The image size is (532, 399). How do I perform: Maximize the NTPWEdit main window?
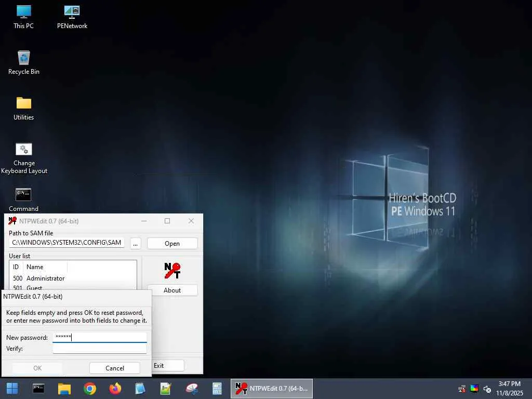click(x=167, y=221)
